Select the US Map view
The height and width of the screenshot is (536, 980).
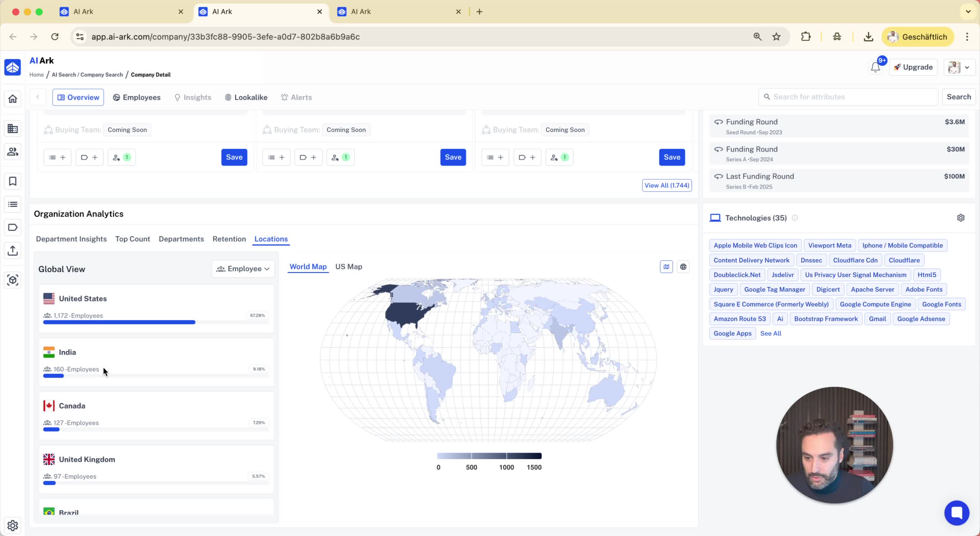[348, 267]
